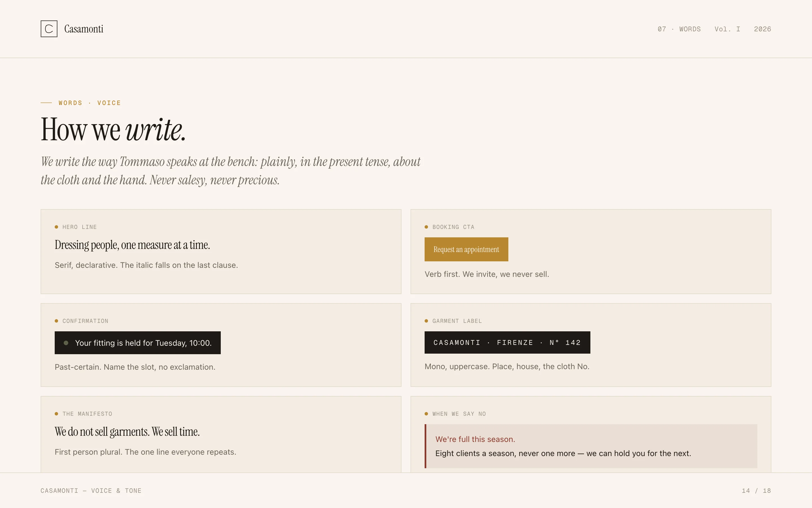Click 'Past-certain. Name the slot, no exclamation.'
The width and height of the screenshot is (812, 508).
135,367
